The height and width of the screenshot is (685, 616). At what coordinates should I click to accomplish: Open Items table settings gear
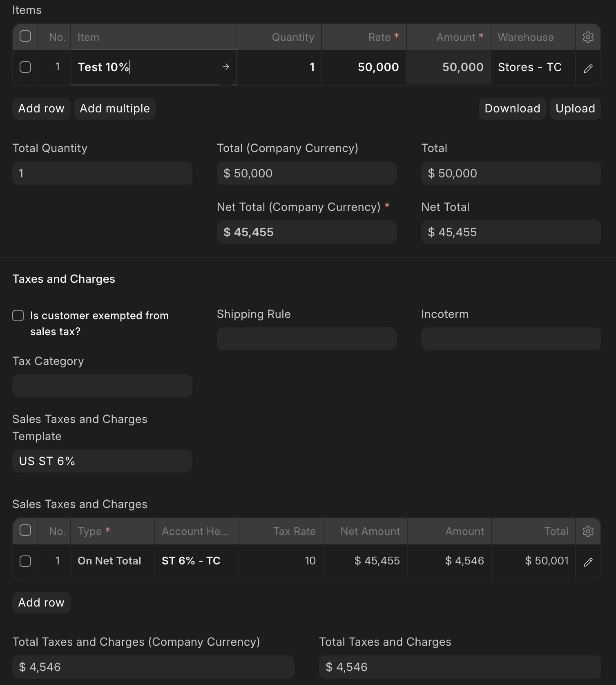588,37
